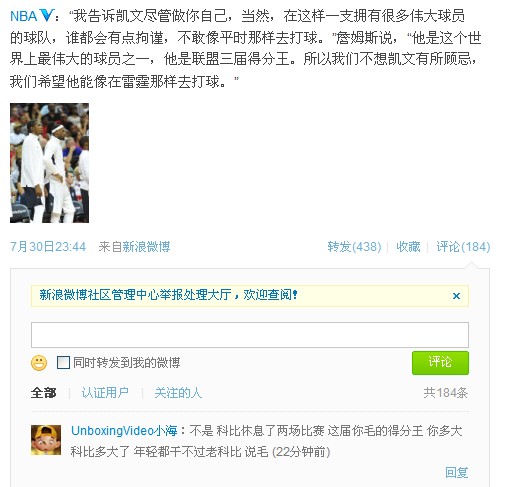Open UnboxingVideo小海 username link

(x=124, y=431)
